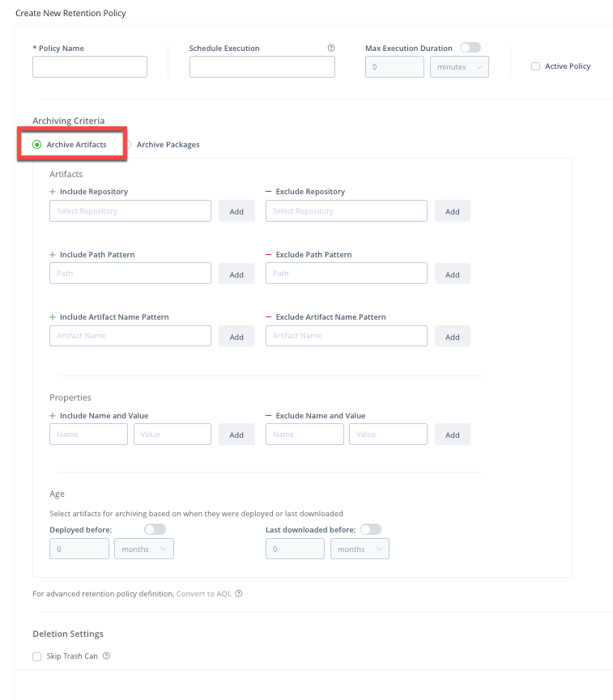Image resolution: width=613 pixels, height=700 pixels.
Task: Select Archive Artifacts radio button
Action: coord(37,144)
